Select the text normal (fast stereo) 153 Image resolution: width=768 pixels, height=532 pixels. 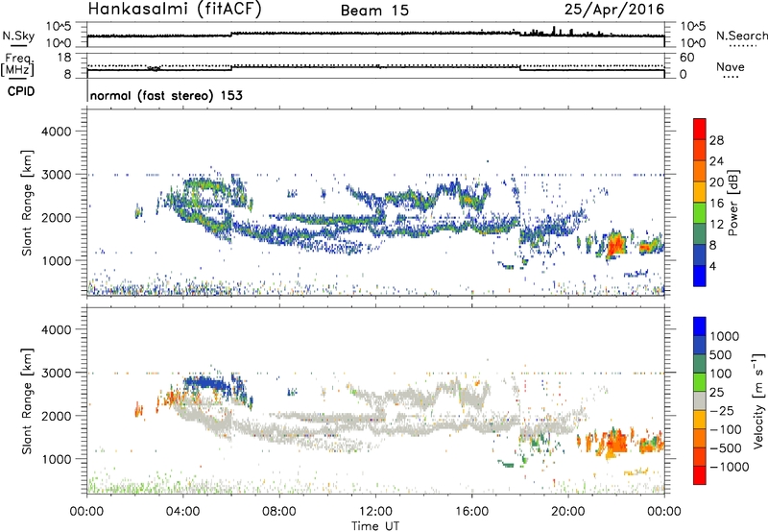166,96
